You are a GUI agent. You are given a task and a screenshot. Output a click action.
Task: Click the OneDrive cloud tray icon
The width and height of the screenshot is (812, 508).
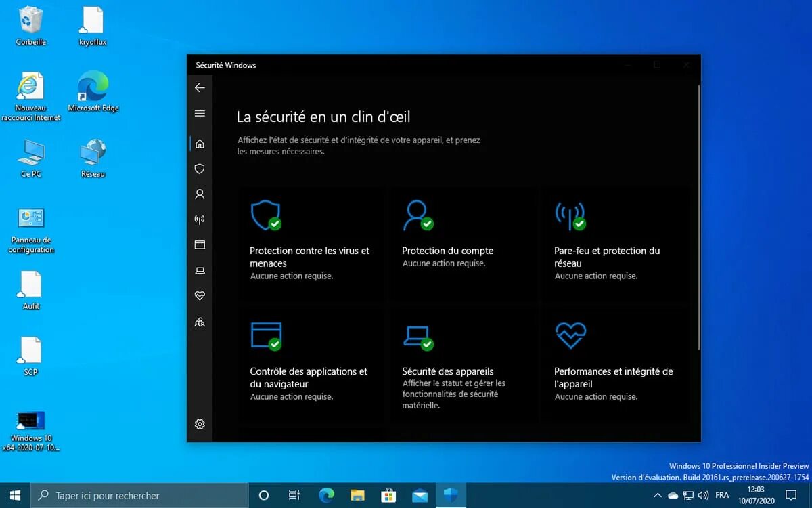[673, 495]
